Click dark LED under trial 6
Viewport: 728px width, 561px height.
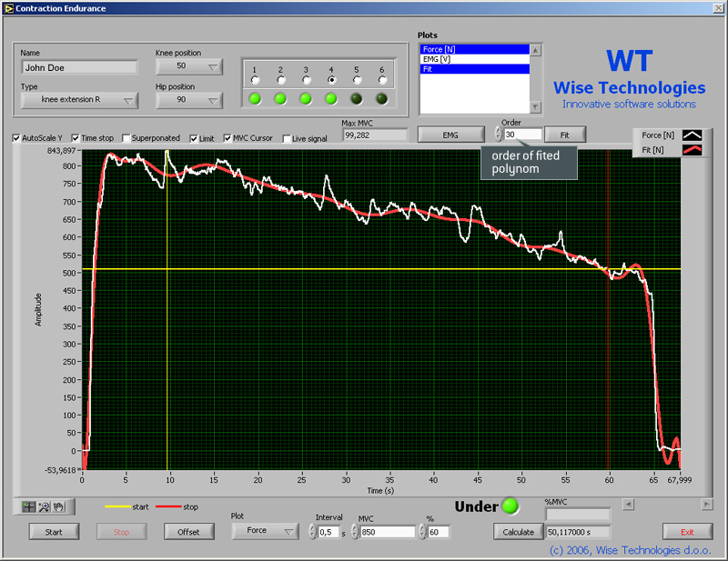tap(381, 98)
